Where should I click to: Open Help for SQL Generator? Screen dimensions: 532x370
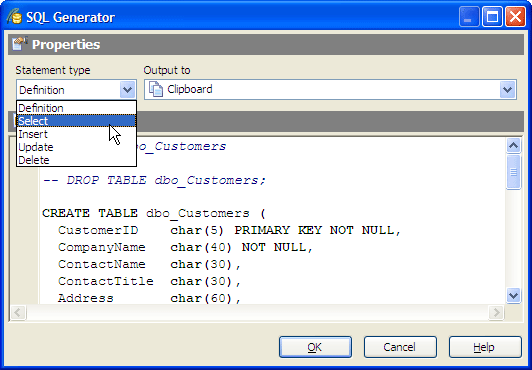coord(485,347)
